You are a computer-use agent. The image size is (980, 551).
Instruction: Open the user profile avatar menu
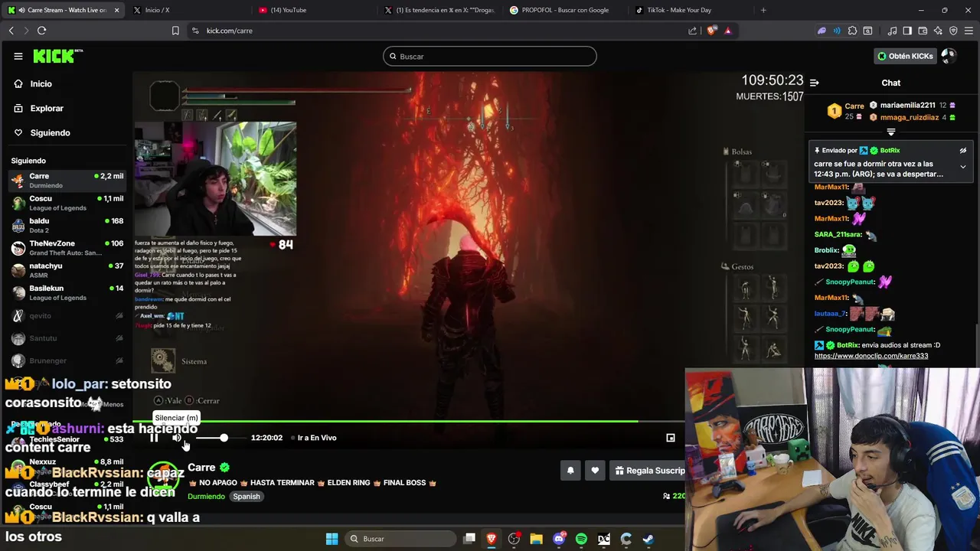(949, 56)
